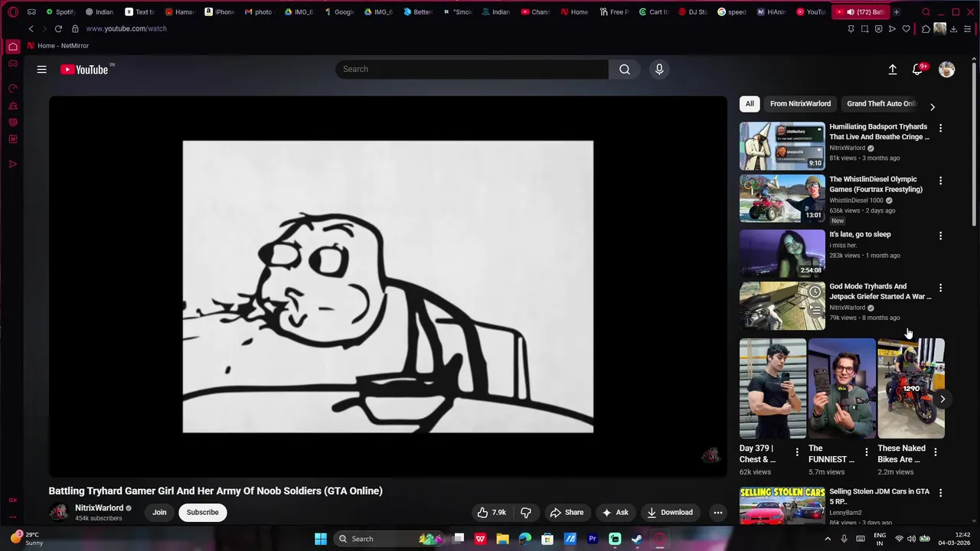Start voice search with the microphone icon
Image resolution: width=980 pixels, height=551 pixels.
(659, 70)
